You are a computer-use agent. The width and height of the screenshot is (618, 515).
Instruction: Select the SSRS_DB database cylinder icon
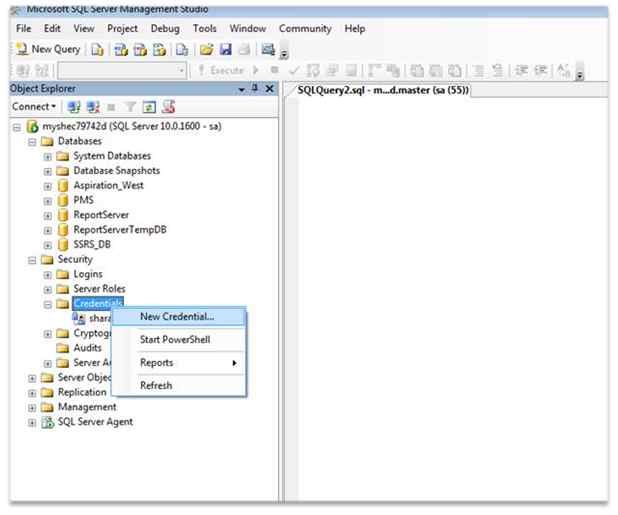point(63,245)
